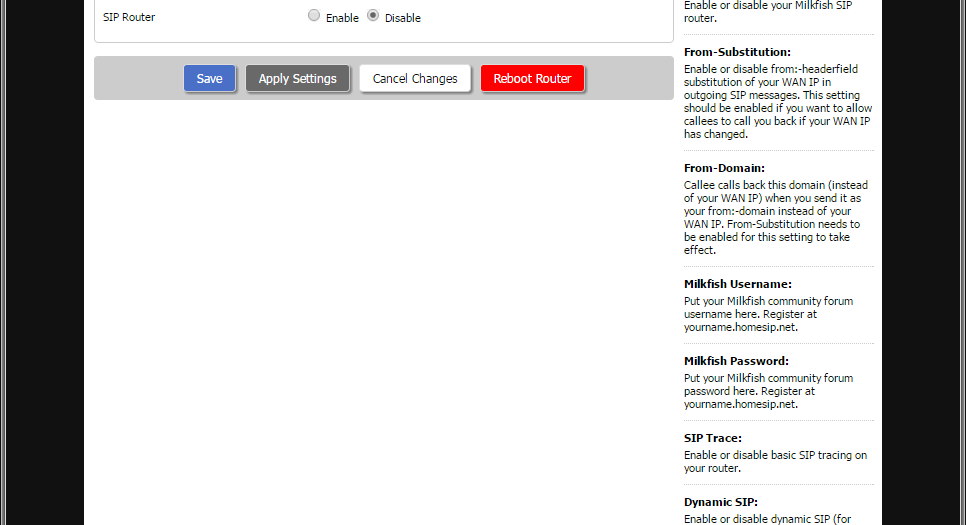The width and height of the screenshot is (966, 525).
Task: Click yourname.homesip.net under Milkfish Password
Action: click(x=740, y=404)
